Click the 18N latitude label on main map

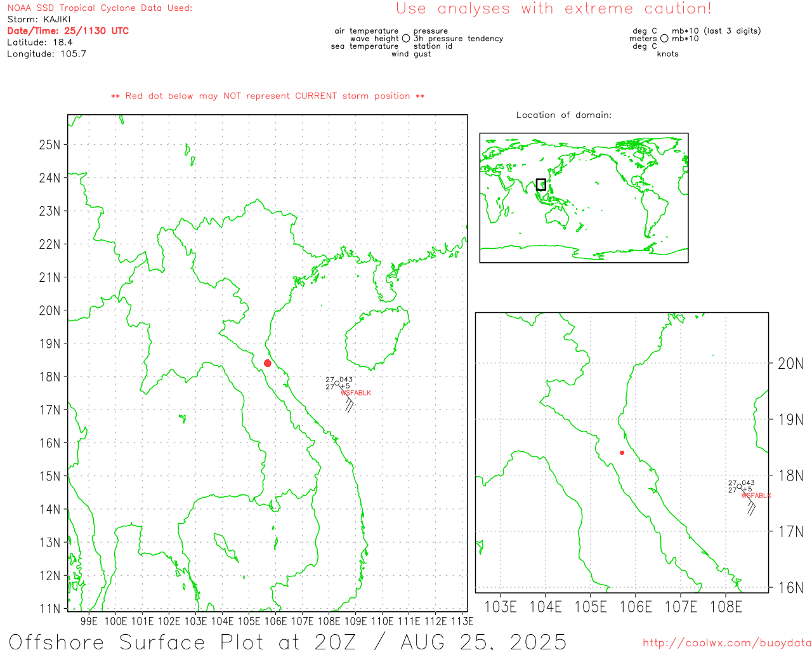point(49,377)
